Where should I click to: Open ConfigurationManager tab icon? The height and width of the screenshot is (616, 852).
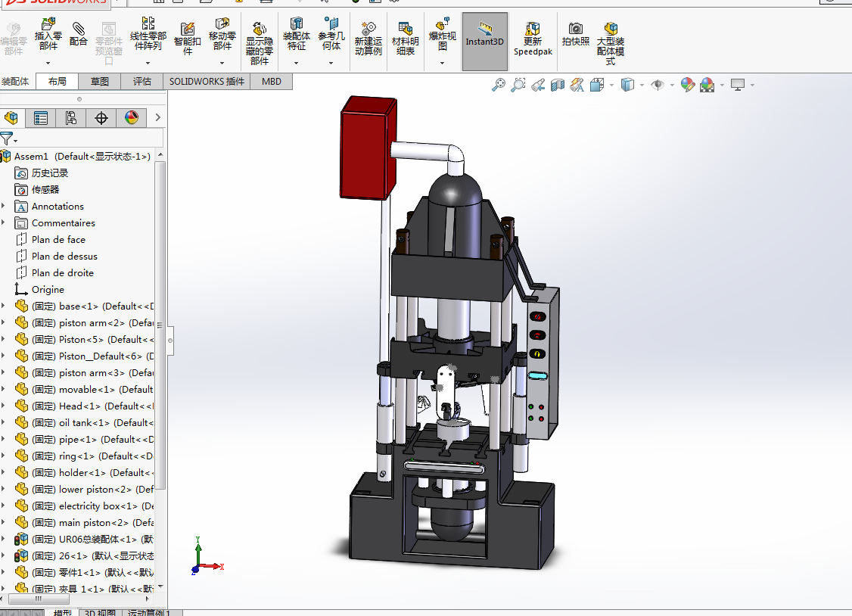[x=70, y=118]
